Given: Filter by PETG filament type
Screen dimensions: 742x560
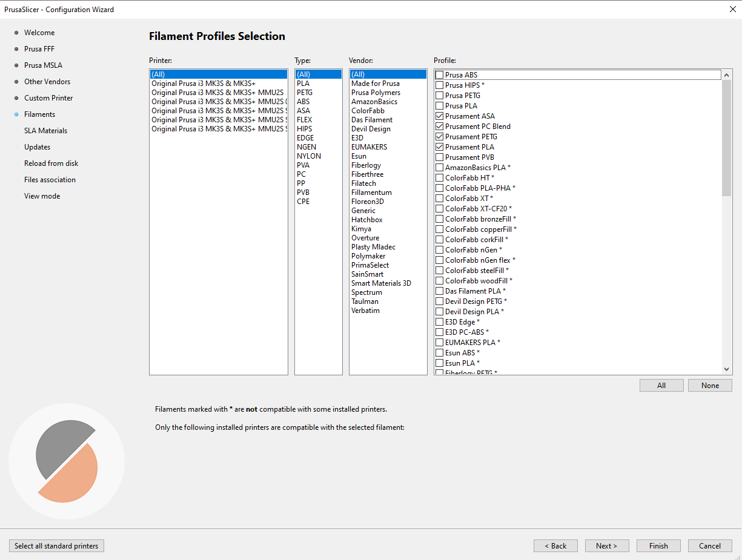Looking at the screenshot, I should (319, 93).
